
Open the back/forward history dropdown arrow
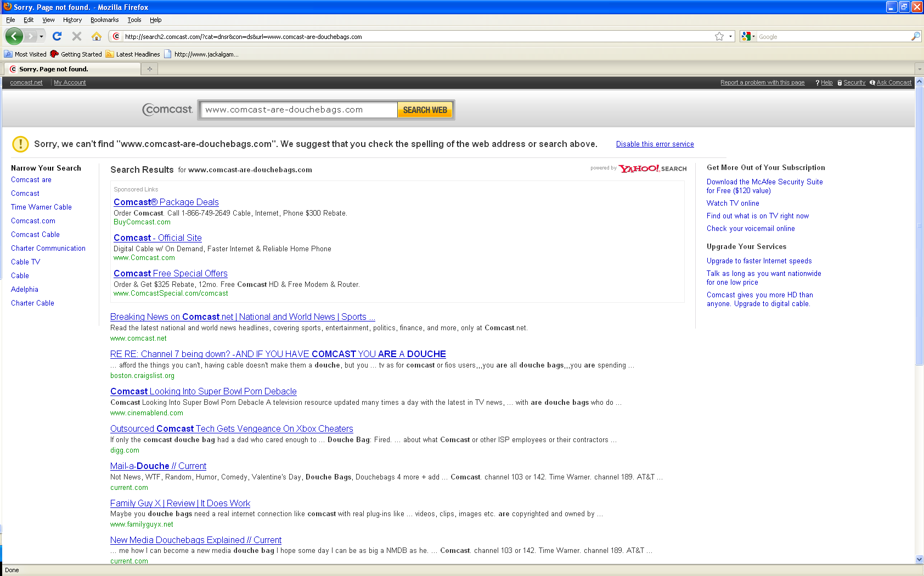(x=41, y=36)
